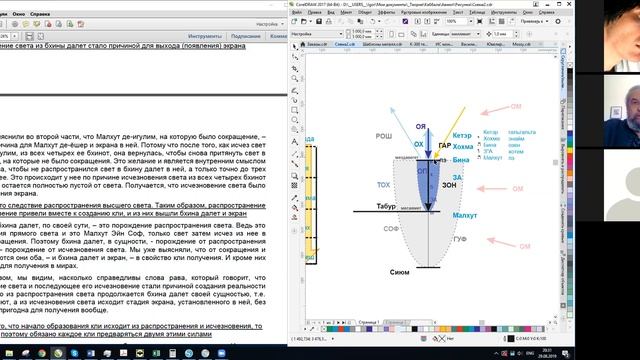Image resolution: width=640 pixels, height=360 pixels.
Task: Select the Text tool
Action: pos(295,142)
